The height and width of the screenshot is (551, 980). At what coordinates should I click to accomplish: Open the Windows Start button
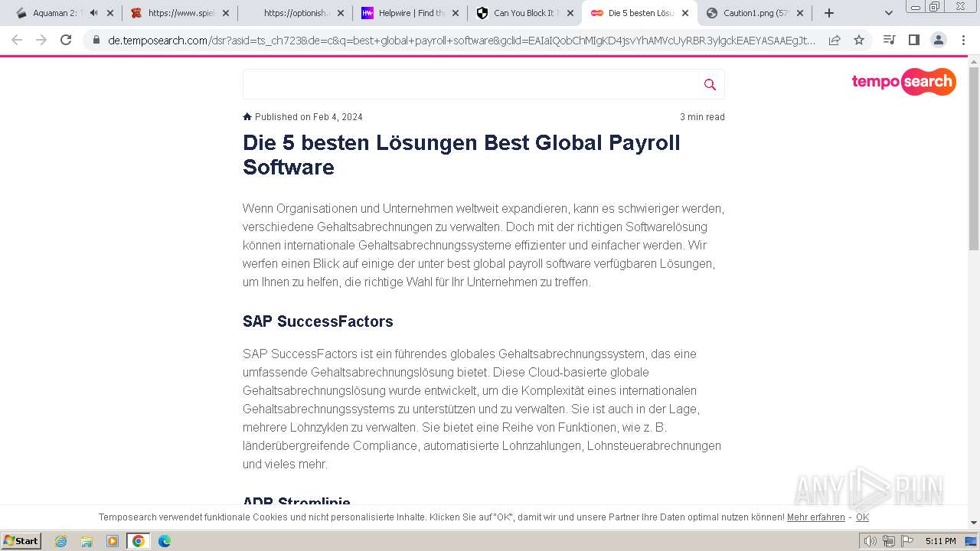point(21,540)
